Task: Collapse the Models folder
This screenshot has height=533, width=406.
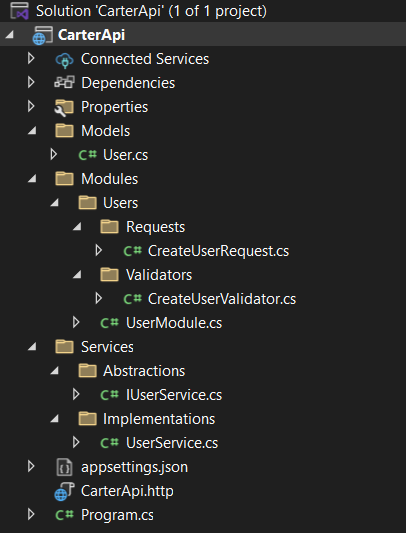Action: tap(32, 130)
